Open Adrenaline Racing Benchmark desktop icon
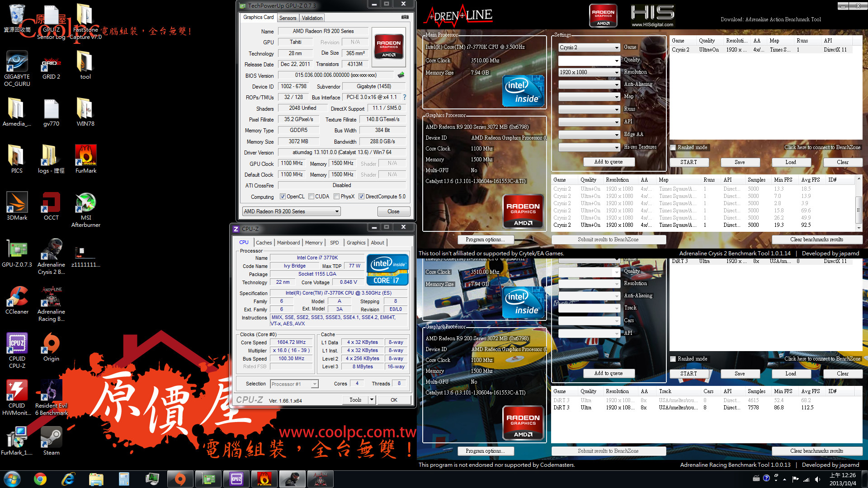This screenshot has height=488, width=868. tap(51, 304)
